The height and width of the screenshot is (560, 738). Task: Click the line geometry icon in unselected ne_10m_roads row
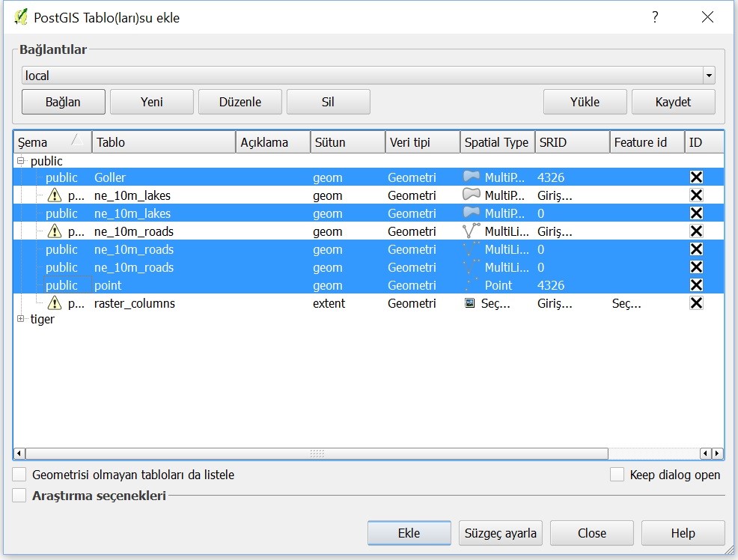coord(471,231)
